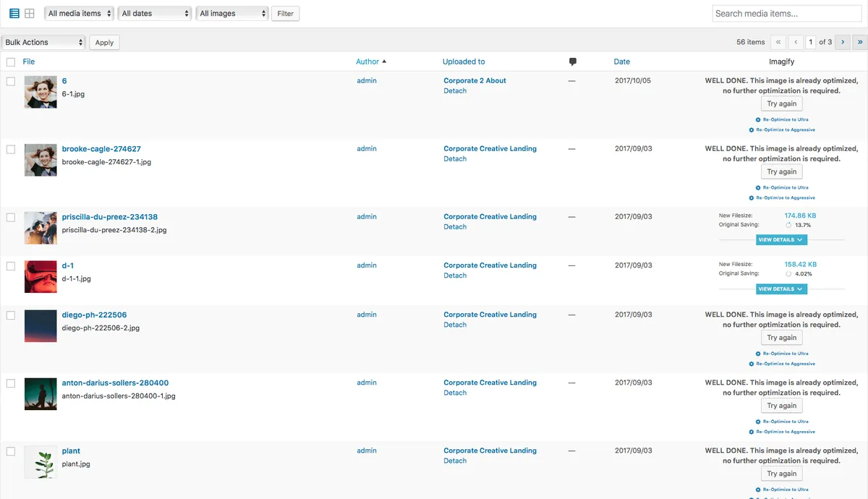Screen dimensions: 868x499
Task: Jump to last page arrow
Action: [859, 43]
